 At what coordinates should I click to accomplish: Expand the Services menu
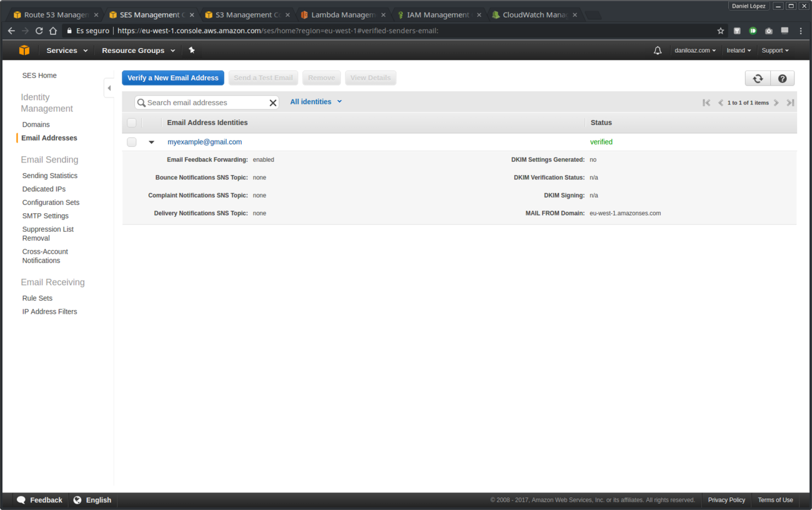click(67, 51)
